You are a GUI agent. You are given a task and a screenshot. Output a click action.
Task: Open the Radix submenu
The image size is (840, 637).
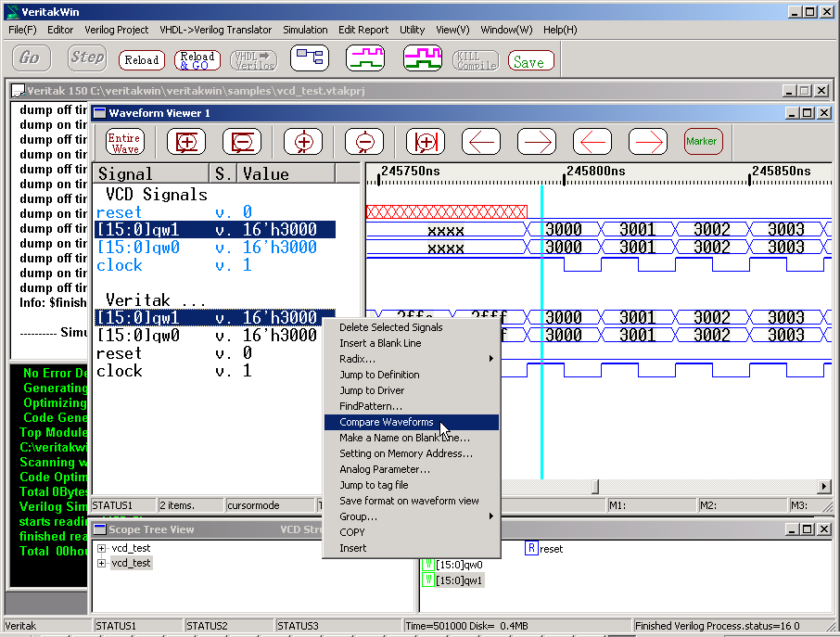click(412, 359)
